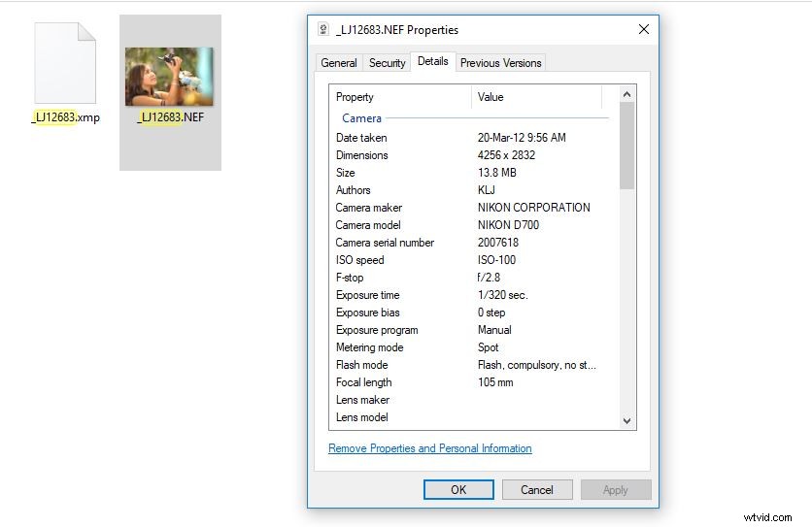Click the Value column header

click(x=536, y=97)
